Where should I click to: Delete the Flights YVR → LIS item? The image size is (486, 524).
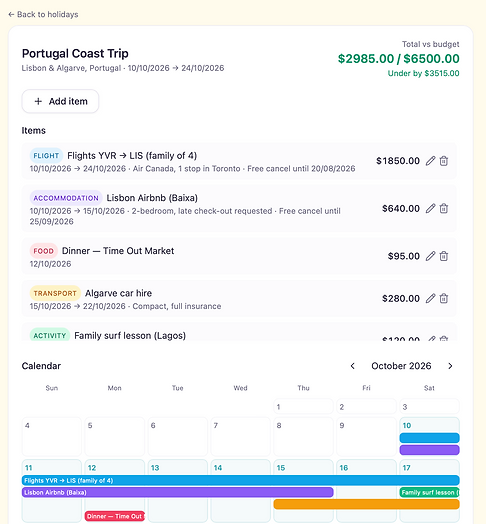point(444,161)
